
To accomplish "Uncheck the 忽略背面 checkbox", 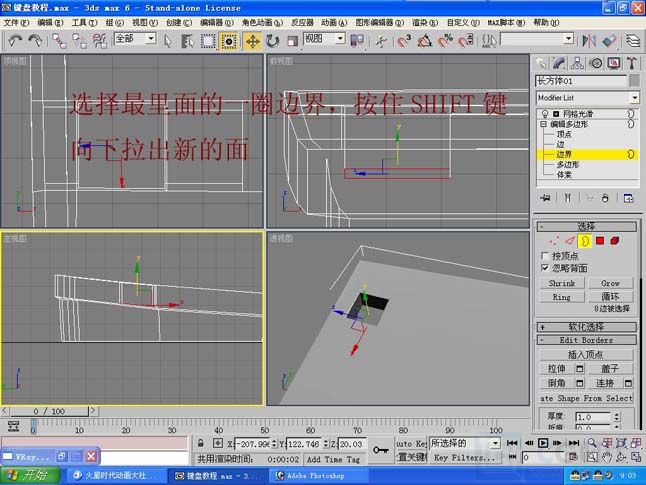I will pyautogui.click(x=545, y=268).
